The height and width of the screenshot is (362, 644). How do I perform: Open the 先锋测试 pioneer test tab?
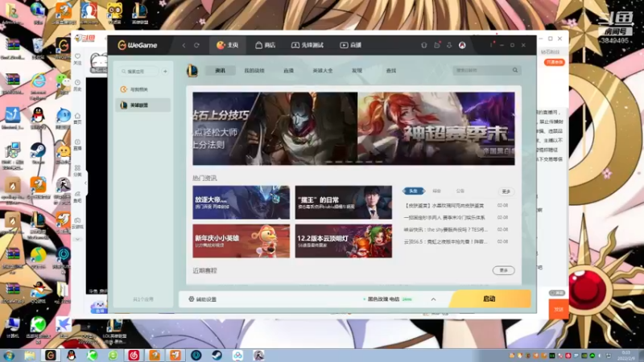pyautogui.click(x=308, y=45)
